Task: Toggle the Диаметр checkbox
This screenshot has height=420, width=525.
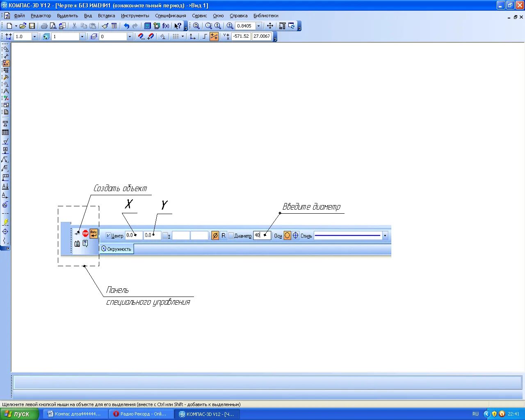Action: click(231, 235)
